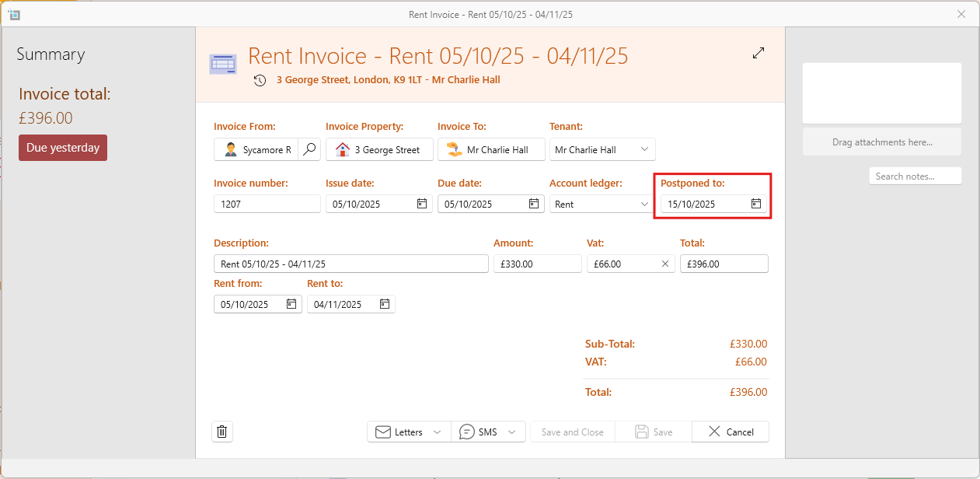This screenshot has height=479, width=980.
Task: Click the Due yesterday status button
Action: (x=63, y=148)
